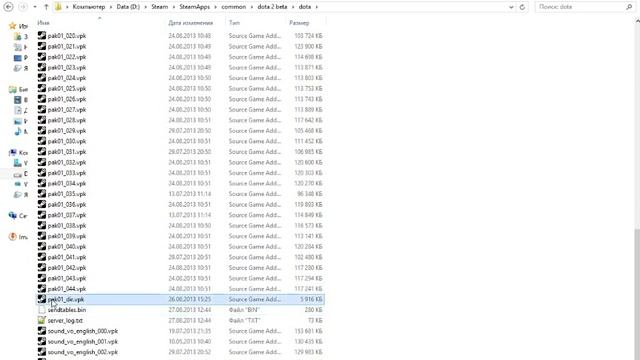Open Data (D:) in the address path
Image resolution: width=640 pixels, height=360 pixels.
pos(128,7)
